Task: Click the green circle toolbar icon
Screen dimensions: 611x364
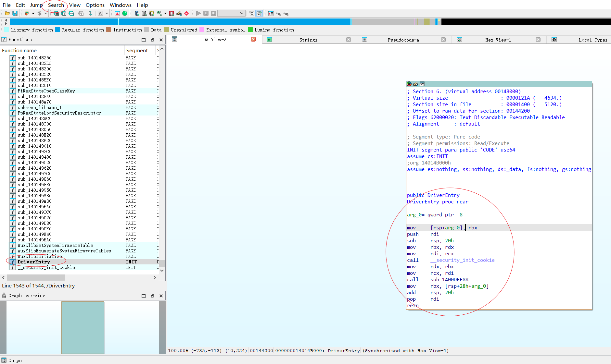Action: [x=125, y=13]
